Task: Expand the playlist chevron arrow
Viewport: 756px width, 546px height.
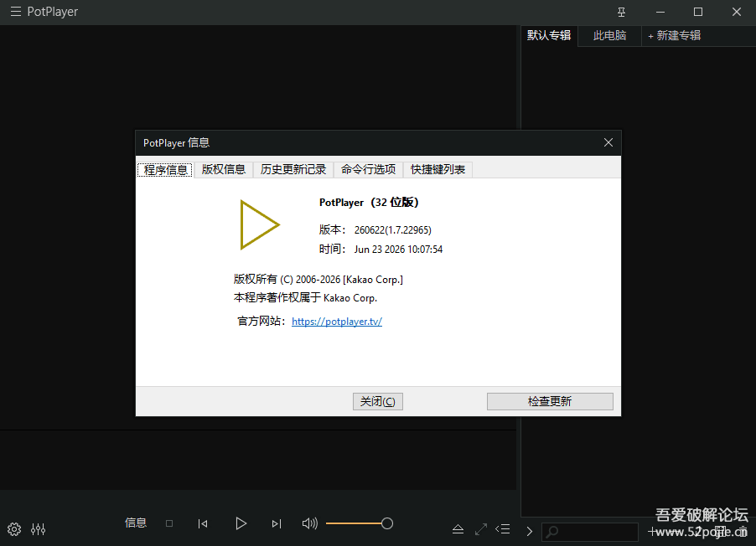Action: coord(530,531)
